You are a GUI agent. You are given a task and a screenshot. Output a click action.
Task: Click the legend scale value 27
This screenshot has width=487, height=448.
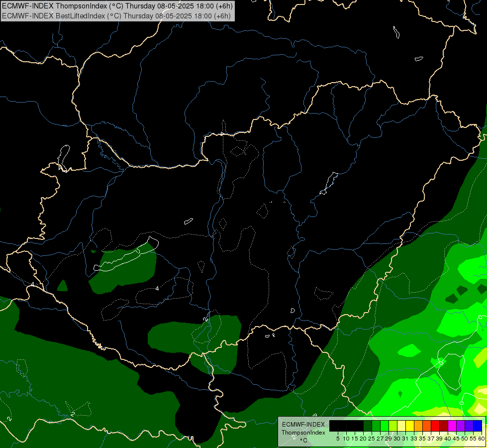pos(380,439)
